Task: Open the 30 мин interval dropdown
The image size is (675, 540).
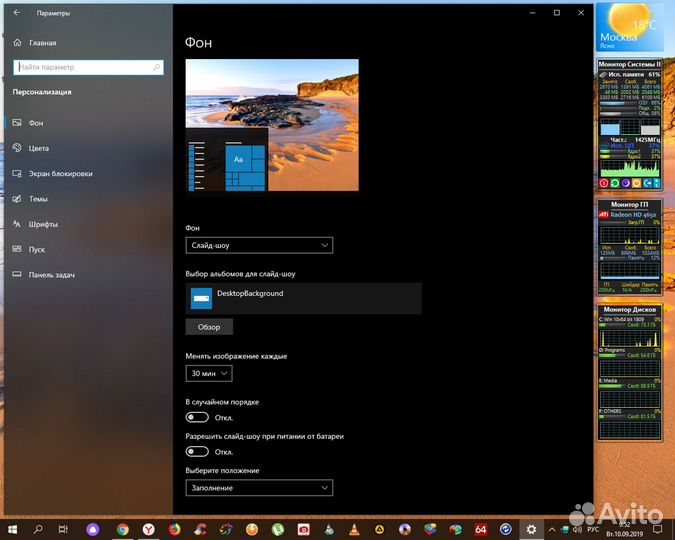Action: pos(209,373)
